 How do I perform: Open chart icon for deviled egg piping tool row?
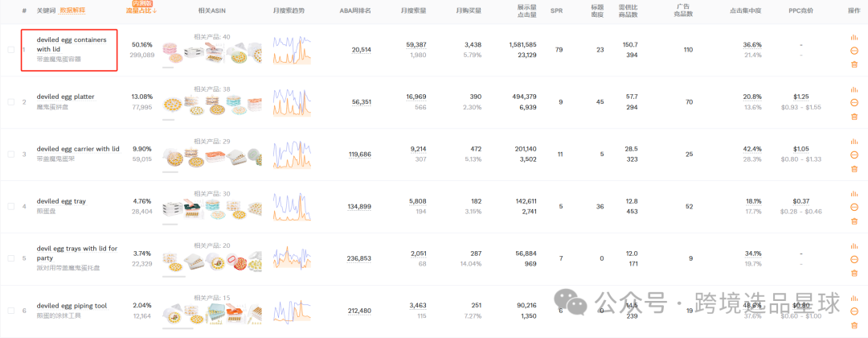(x=854, y=299)
